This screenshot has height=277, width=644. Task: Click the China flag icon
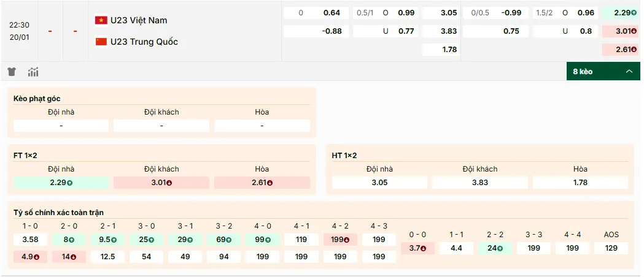pos(101,42)
